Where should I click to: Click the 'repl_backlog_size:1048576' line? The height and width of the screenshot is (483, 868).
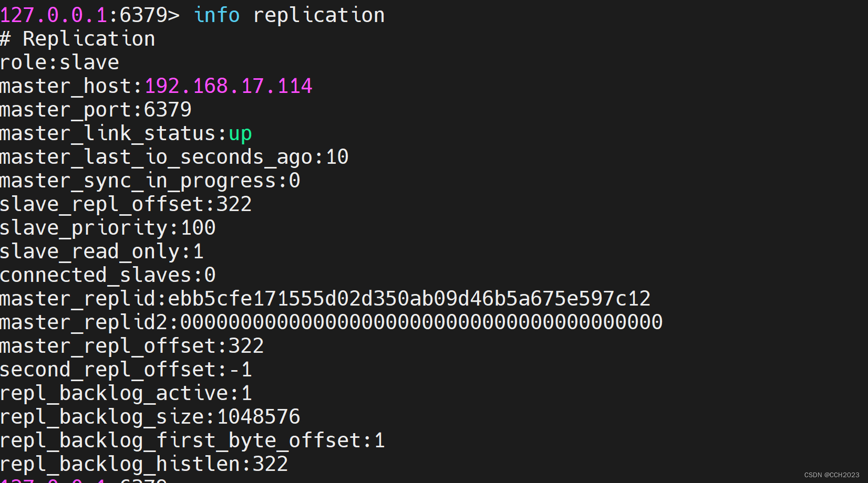(150, 417)
